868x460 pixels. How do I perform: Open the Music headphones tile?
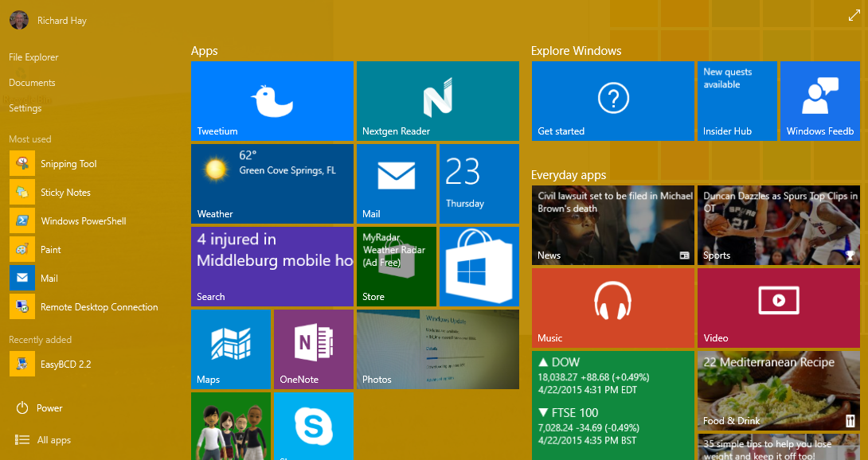612,307
